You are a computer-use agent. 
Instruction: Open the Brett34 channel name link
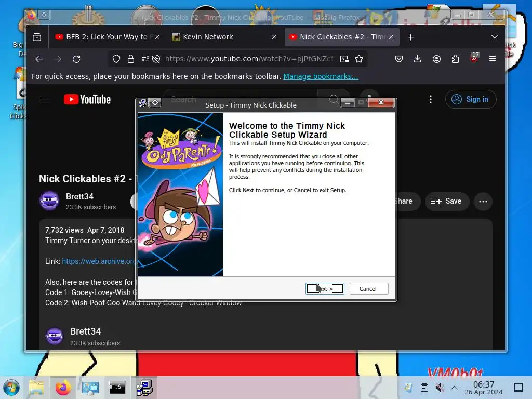79,196
